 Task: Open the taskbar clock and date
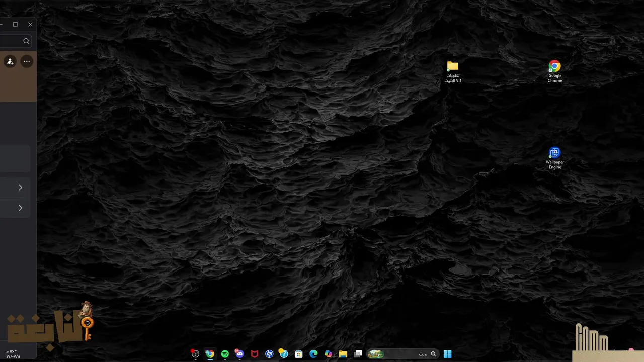pos(14,353)
